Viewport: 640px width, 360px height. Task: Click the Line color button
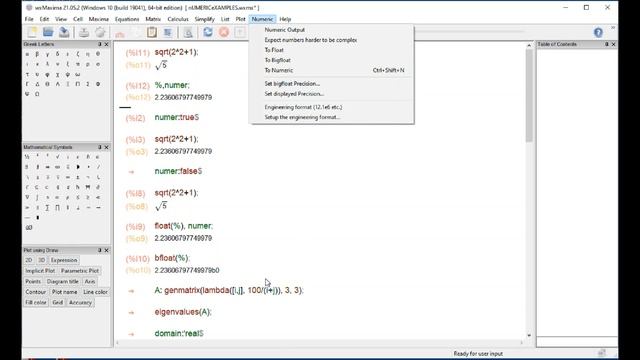click(96, 292)
